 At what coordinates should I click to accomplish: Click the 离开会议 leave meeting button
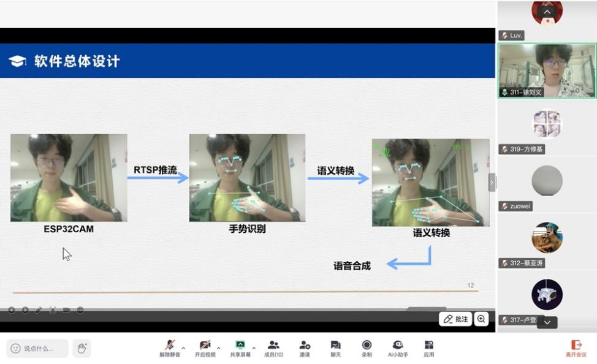pyautogui.click(x=576, y=348)
